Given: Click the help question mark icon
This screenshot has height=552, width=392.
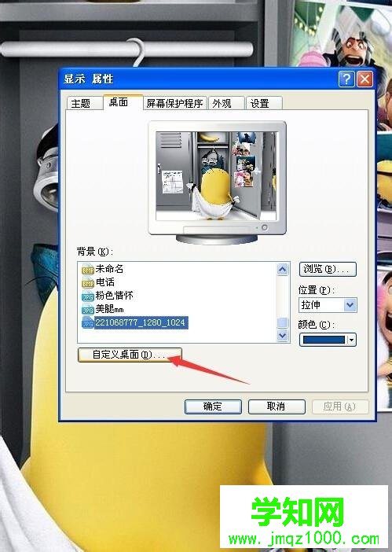Looking at the screenshot, I should click(x=346, y=79).
